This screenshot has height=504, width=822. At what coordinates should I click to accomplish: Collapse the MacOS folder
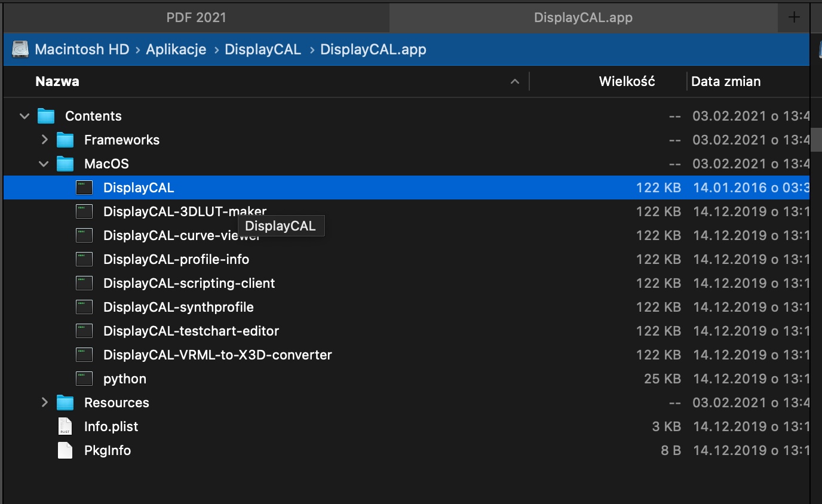[x=44, y=164]
